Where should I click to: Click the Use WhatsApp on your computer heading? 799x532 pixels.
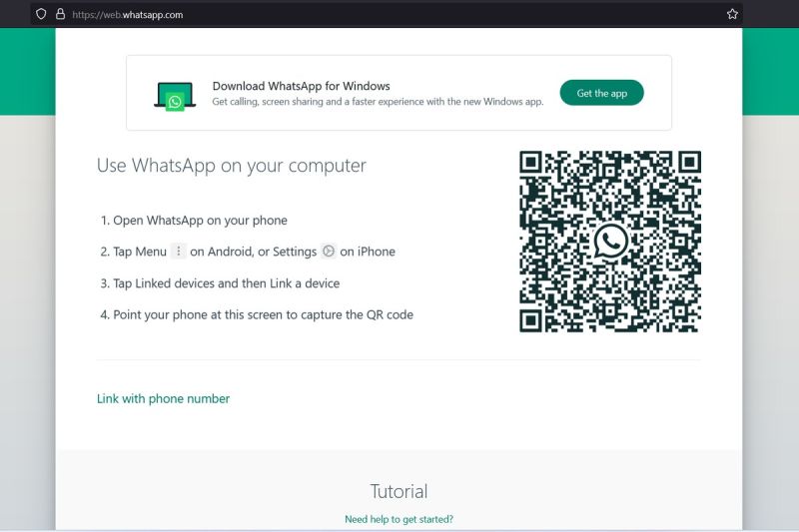(232, 166)
